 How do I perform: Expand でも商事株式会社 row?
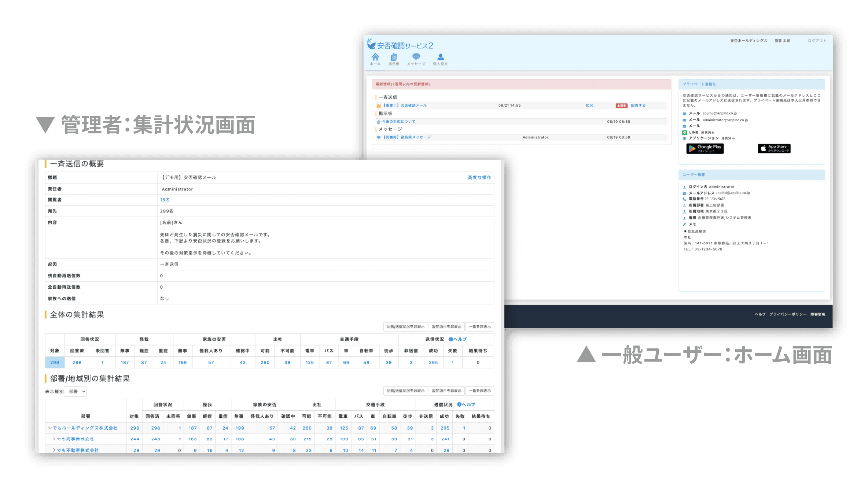pos(54,439)
